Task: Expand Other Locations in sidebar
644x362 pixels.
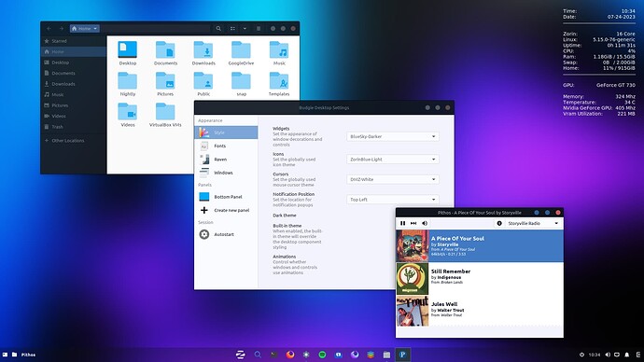Action: [74, 140]
